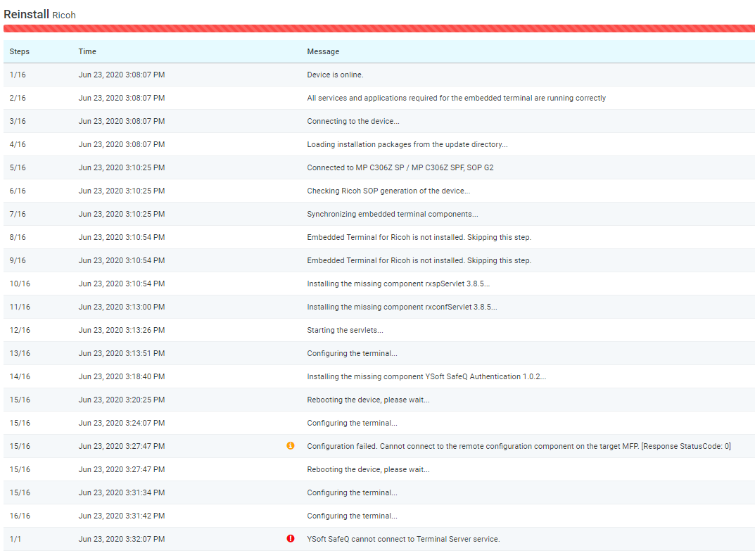The image size is (755, 560).
Task: Click the Message column header
Action: (321, 51)
